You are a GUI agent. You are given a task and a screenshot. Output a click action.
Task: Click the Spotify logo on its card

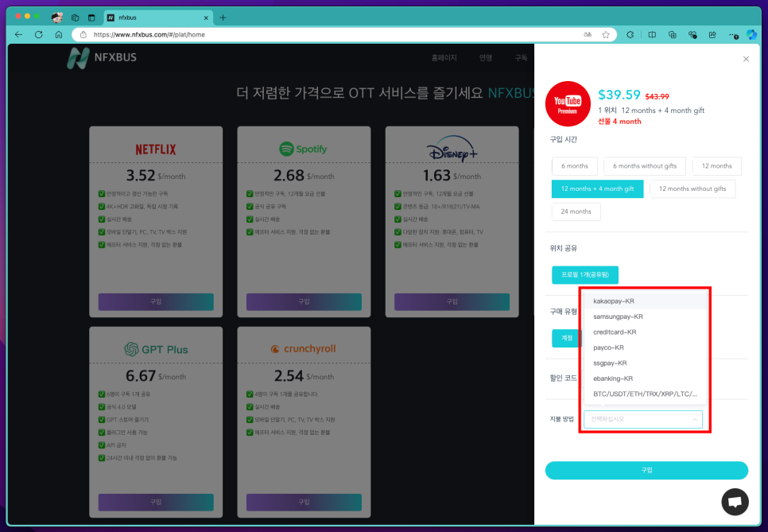[x=303, y=149]
